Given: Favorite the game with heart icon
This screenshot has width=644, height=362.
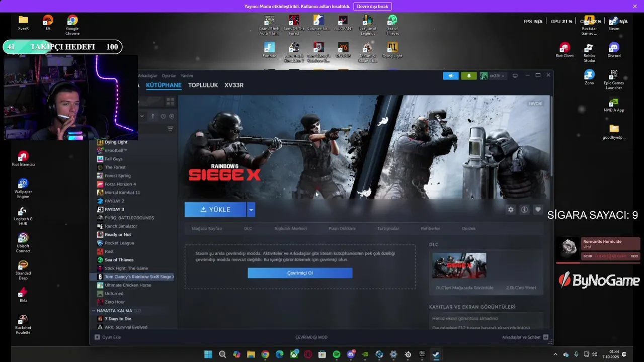Looking at the screenshot, I should (538, 210).
